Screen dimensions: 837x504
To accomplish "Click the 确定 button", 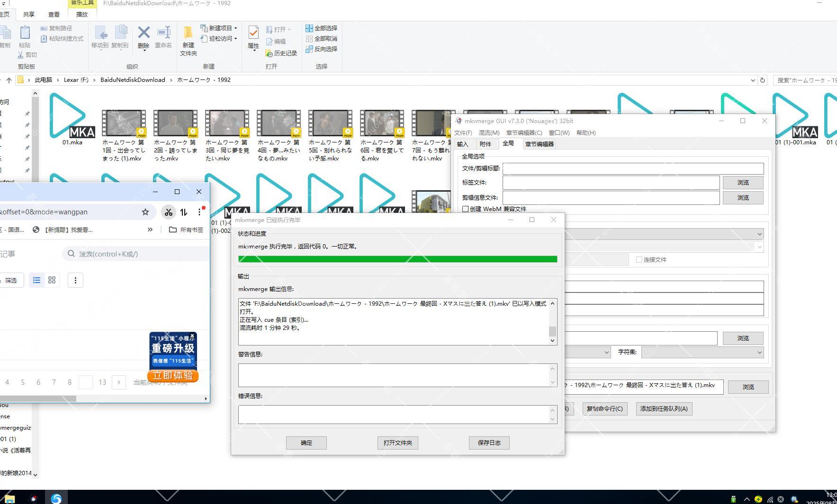I will pos(306,443).
